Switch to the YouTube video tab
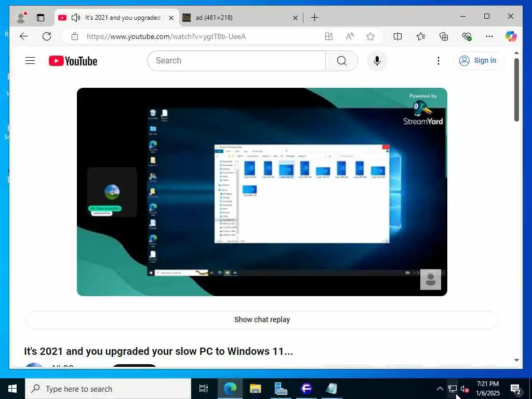This screenshot has width=532, height=399. pos(116,17)
